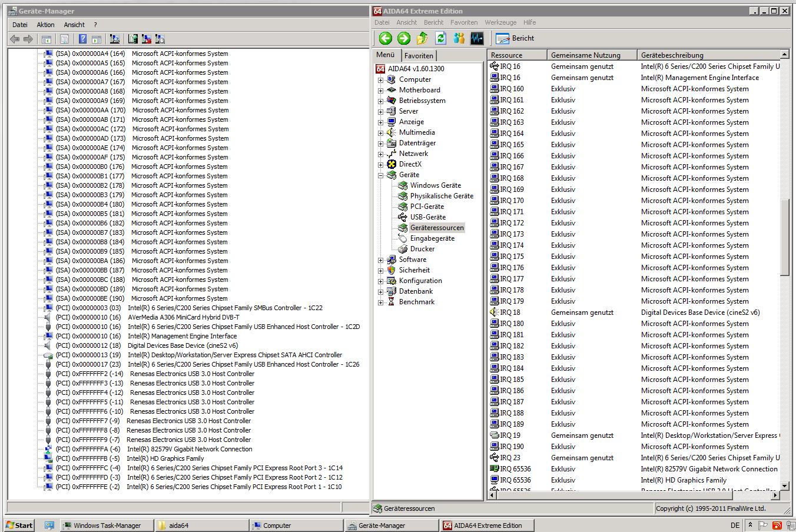Refresh the AIDA64 page
The image size is (796, 532).
coord(440,38)
